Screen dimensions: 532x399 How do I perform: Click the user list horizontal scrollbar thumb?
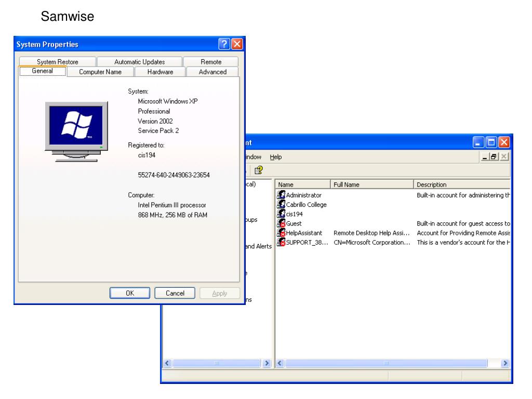pyautogui.click(x=386, y=363)
